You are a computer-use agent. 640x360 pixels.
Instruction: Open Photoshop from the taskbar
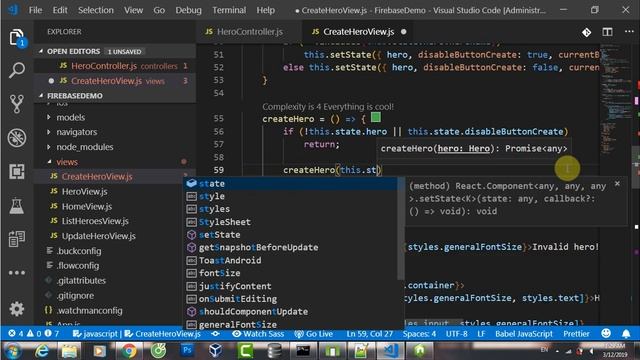click(x=187, y=350)
